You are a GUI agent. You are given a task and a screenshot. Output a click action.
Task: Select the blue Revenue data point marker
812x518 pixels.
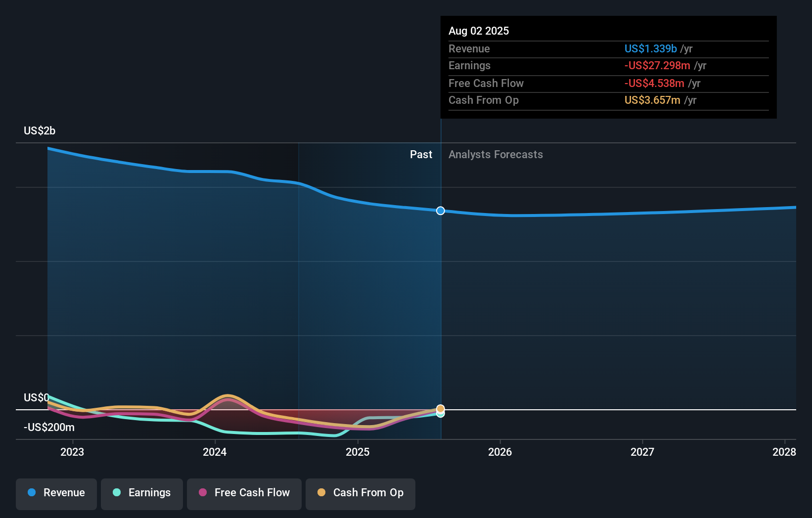point(440,211)
